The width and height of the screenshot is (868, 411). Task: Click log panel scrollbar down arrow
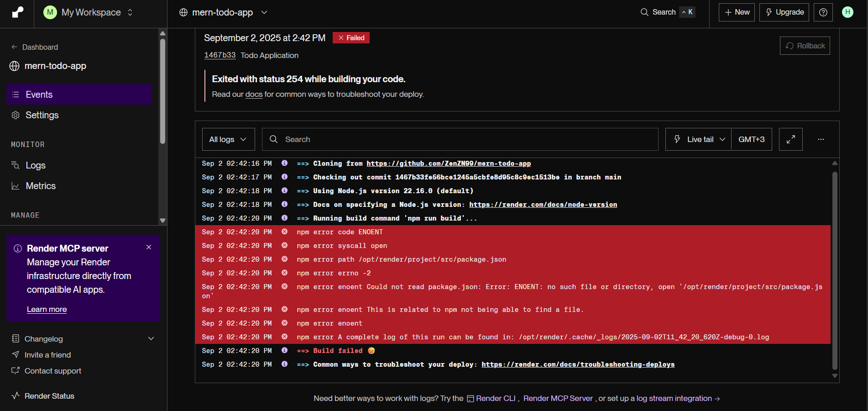coord(835,376)
